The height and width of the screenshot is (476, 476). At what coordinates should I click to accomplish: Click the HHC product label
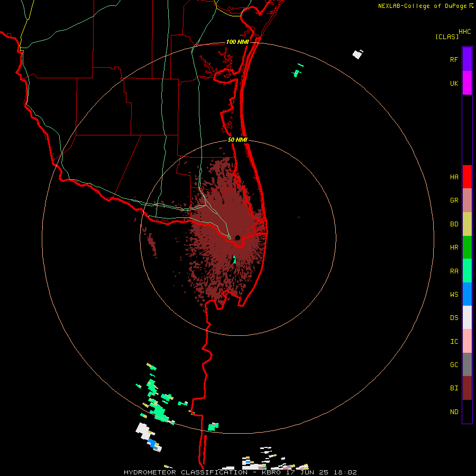click(x=465, y=32)
